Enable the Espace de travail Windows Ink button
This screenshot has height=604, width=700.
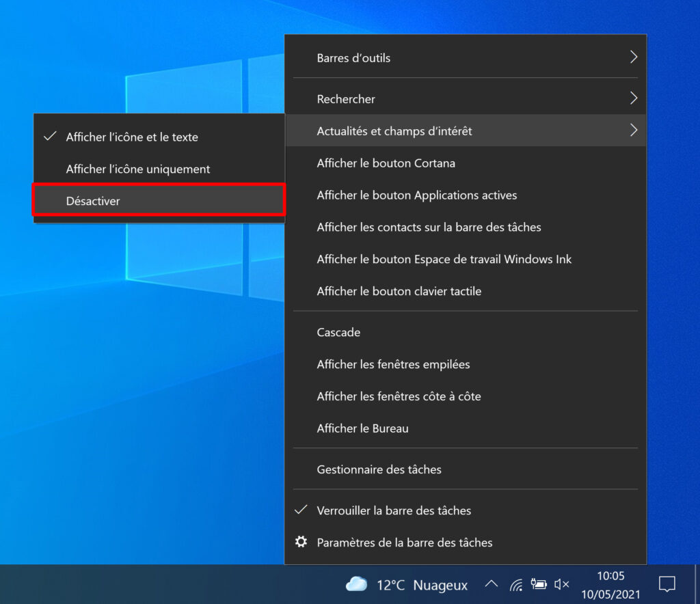pyautogui.click(x=465, y=259)
